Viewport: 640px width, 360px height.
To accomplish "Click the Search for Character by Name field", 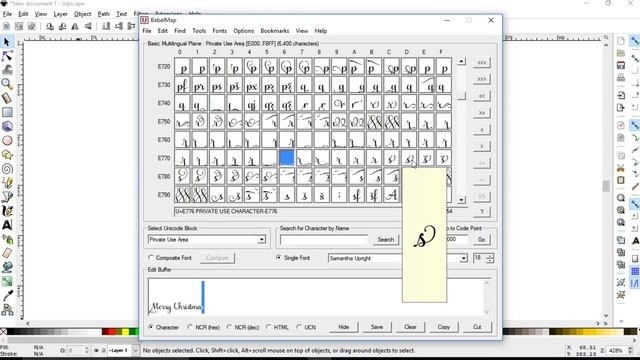I will click(324, 240).
